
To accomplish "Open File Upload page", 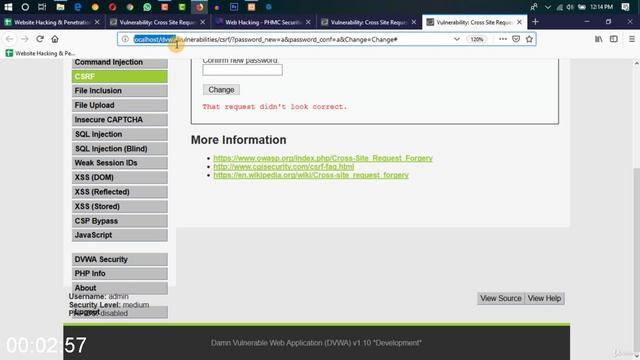I will (x=120, y=105).
